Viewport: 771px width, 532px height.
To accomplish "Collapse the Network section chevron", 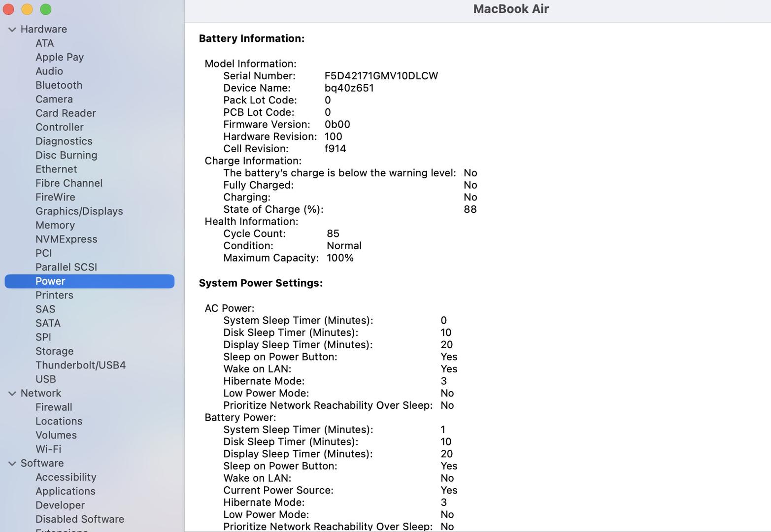I will tap(12, 394).
